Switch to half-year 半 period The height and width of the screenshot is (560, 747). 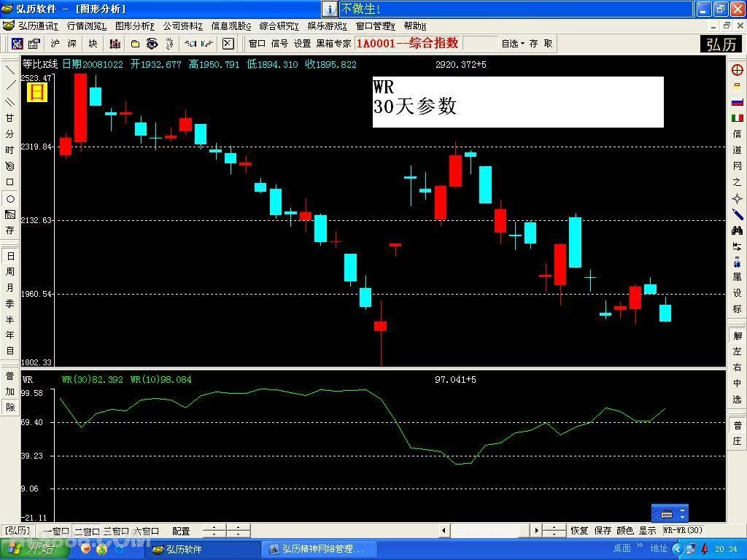point(10,319)
